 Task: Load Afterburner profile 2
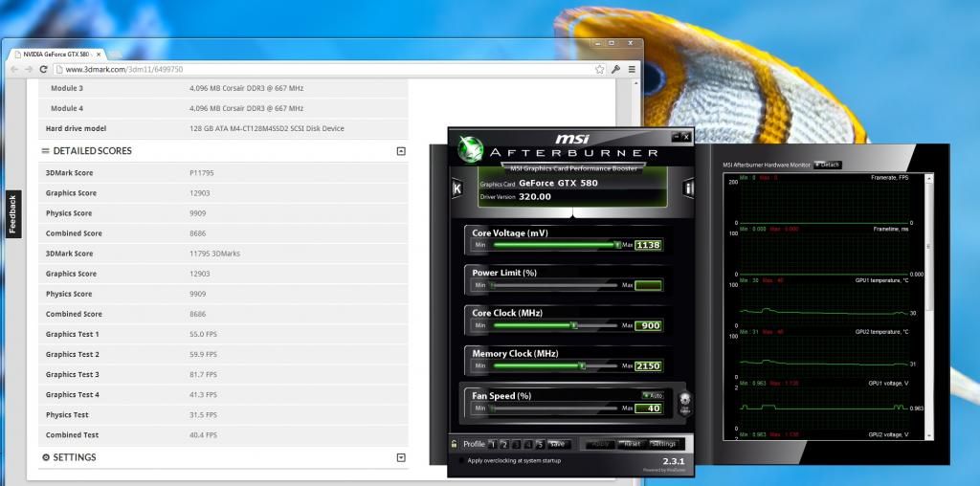(x=504, y=444)
